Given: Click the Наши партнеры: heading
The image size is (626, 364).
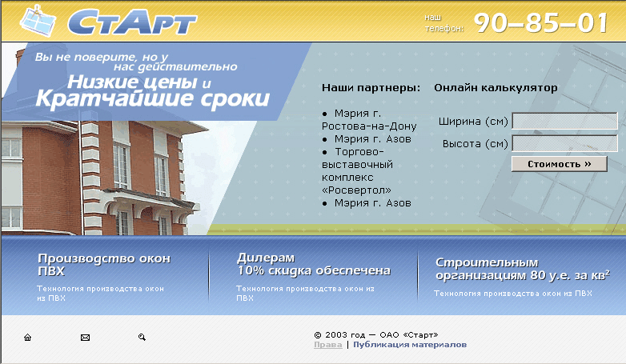Looking at the screenshot, I should (371, 88).
